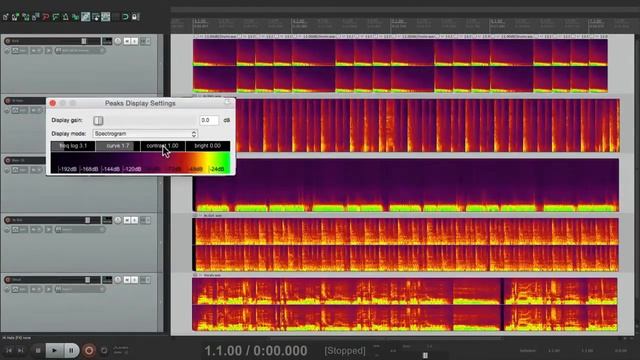Viewport: 640px width, 360px height.
Task: Click the 'contrast 1.00' spectrogram control
Action: coord(162,146)
